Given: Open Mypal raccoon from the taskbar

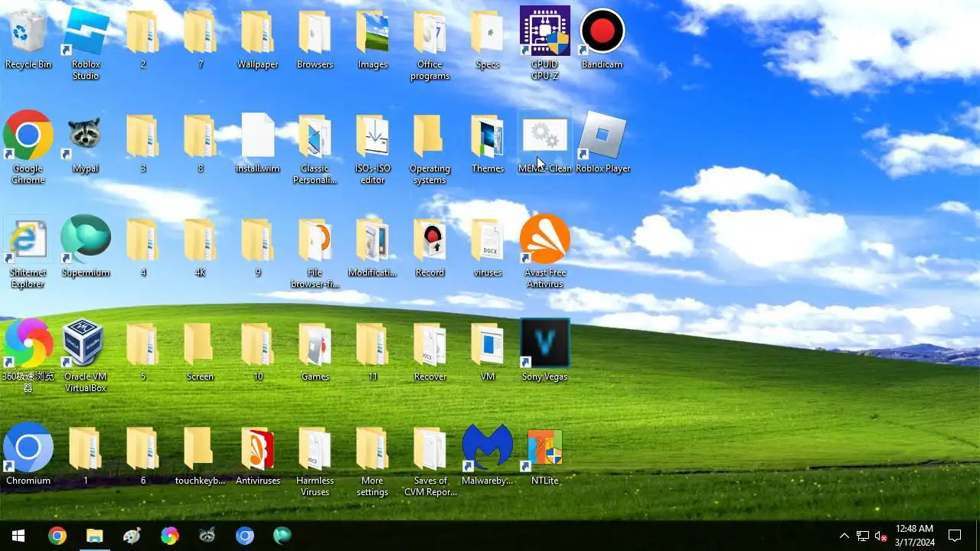Looking at the screenshot, I should click(x=207, y=536).
